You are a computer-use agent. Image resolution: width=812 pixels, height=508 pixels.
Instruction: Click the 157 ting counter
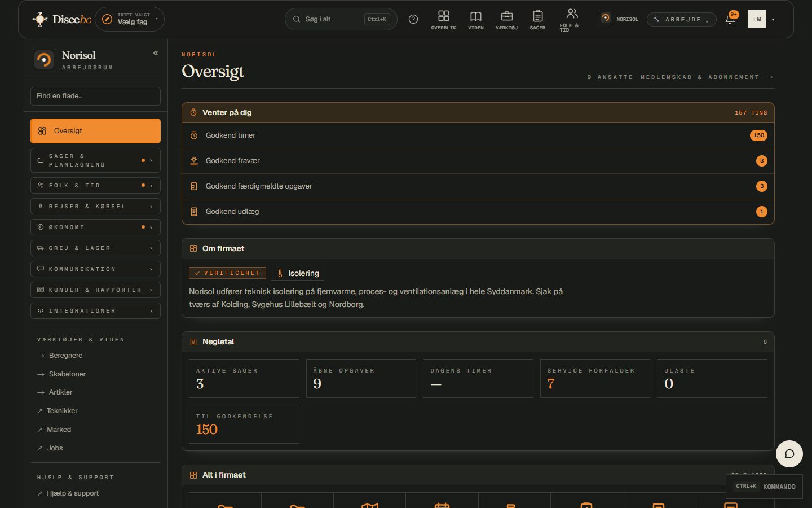(x=751, y=113)
